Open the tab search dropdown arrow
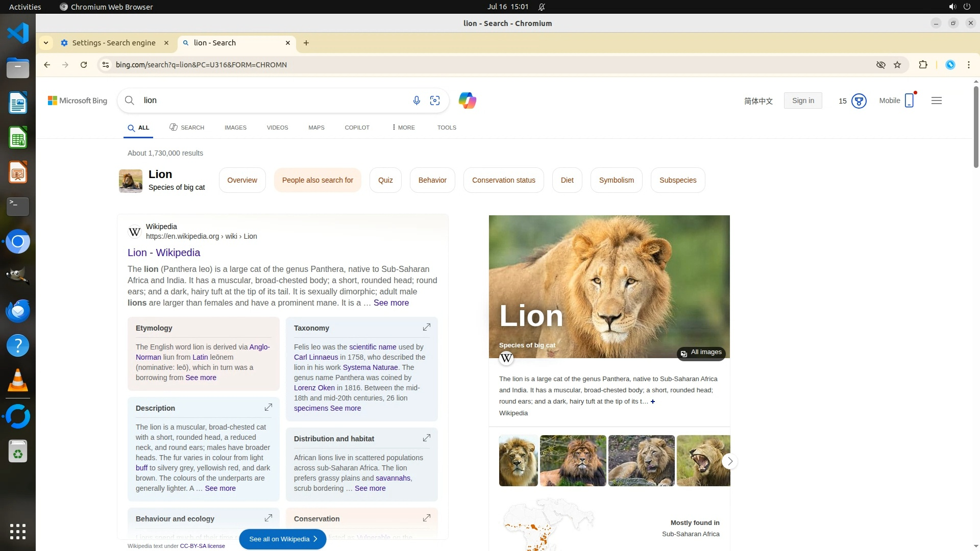This screenshot has height=551, width=980. (46, 43)
